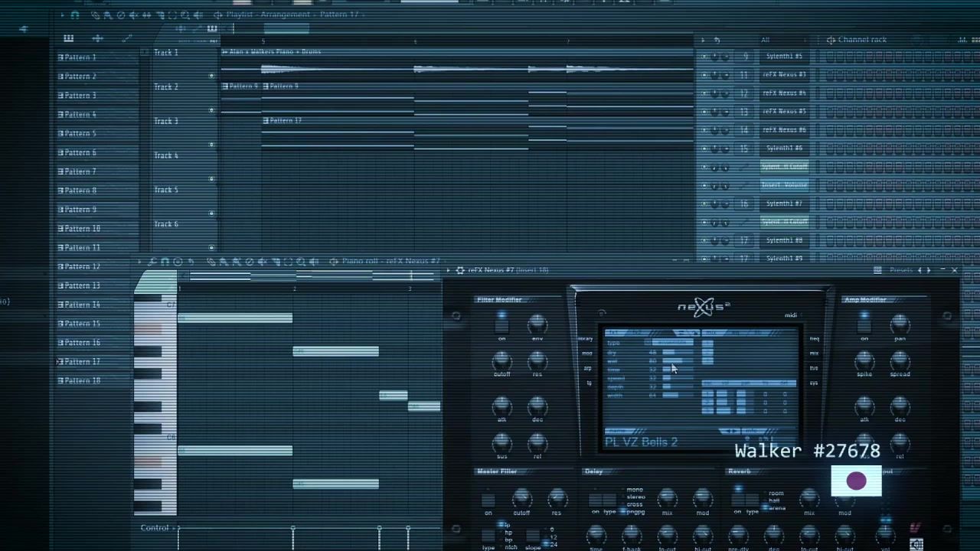The width and height of the screenshot is (980, 551).
Task: Select the Piano roll slice tool
Action: point(276,261)
